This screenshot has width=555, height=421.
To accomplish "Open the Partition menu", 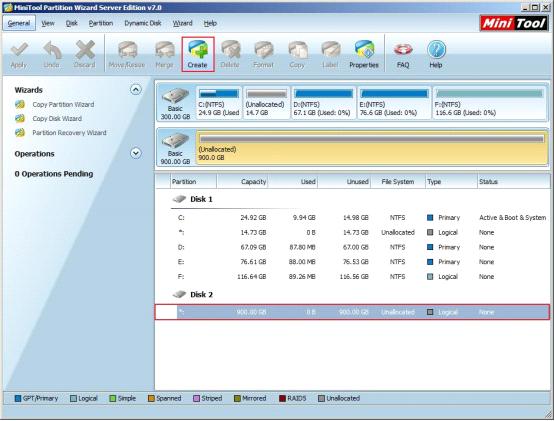I will tap(101, 23).
